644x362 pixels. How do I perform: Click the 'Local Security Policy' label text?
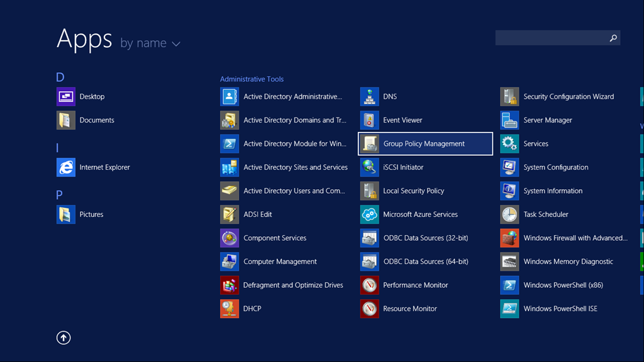tap(414, 191)
